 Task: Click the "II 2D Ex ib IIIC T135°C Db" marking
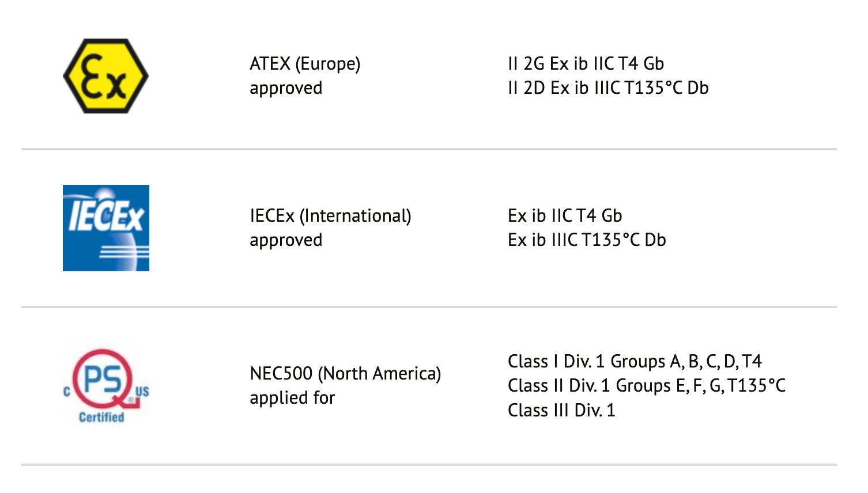point(608,88)
